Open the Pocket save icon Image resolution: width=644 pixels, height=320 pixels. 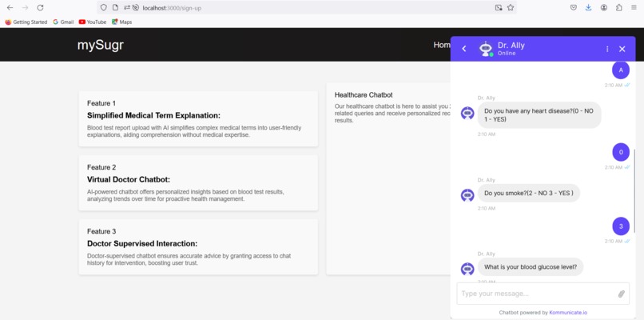point(574,7)
